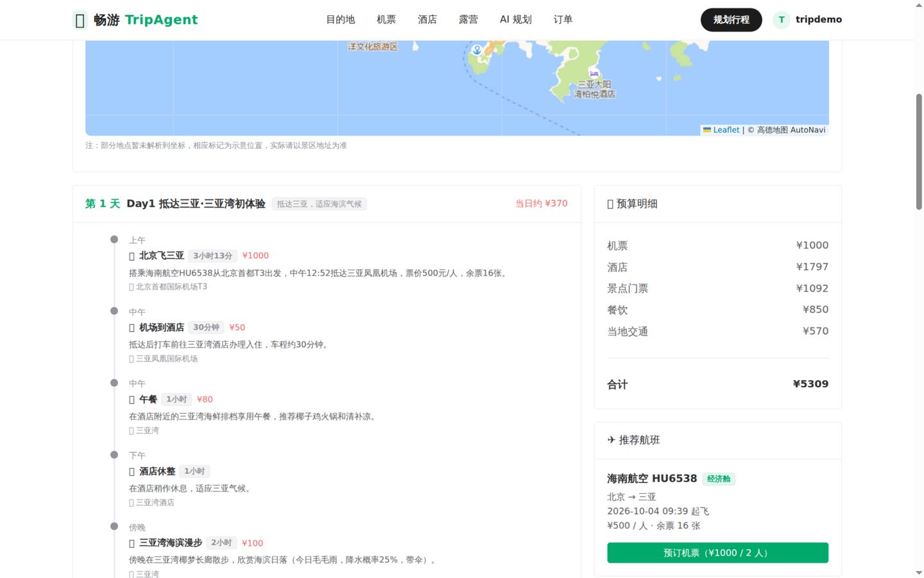Image resolution: width=924 pixels, height=578 pixels.
Task: Click the airplane icon beside 推荐航班
Action: click(x=612, y=440)
